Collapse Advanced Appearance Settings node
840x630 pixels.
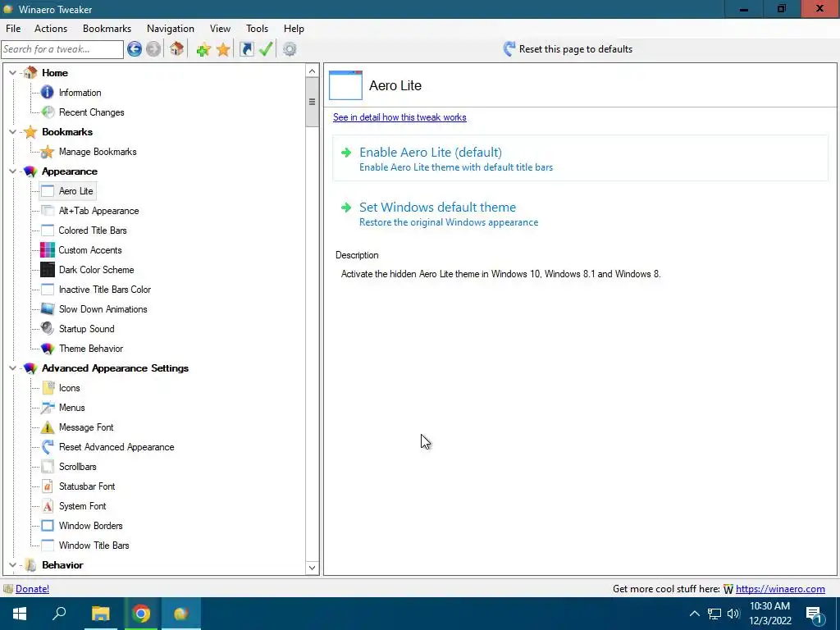pyautogui.click(x=13, y=368)
